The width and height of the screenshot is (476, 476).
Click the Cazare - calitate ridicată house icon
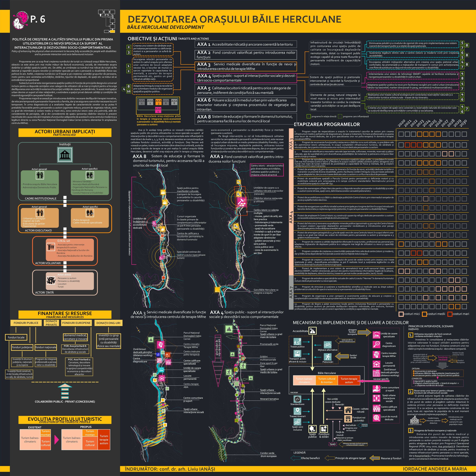point(348,410)
